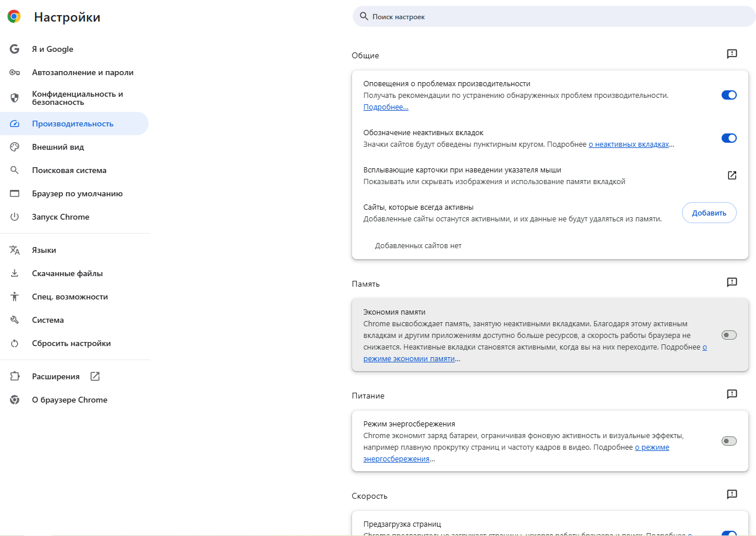The height and width of the screenshot is (536, 756).
Task: Click the Всплывающие карточки при наведении title
Action: [x=462, y=170]
